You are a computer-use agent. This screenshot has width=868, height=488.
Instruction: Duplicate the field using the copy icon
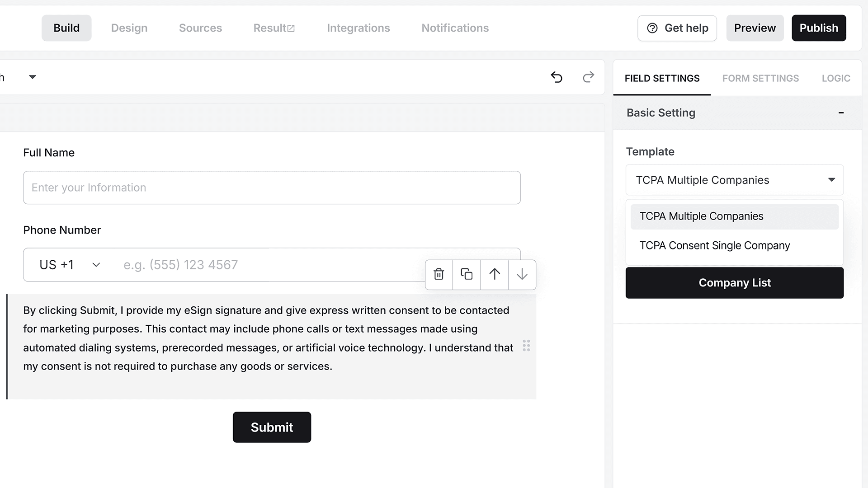467,274
